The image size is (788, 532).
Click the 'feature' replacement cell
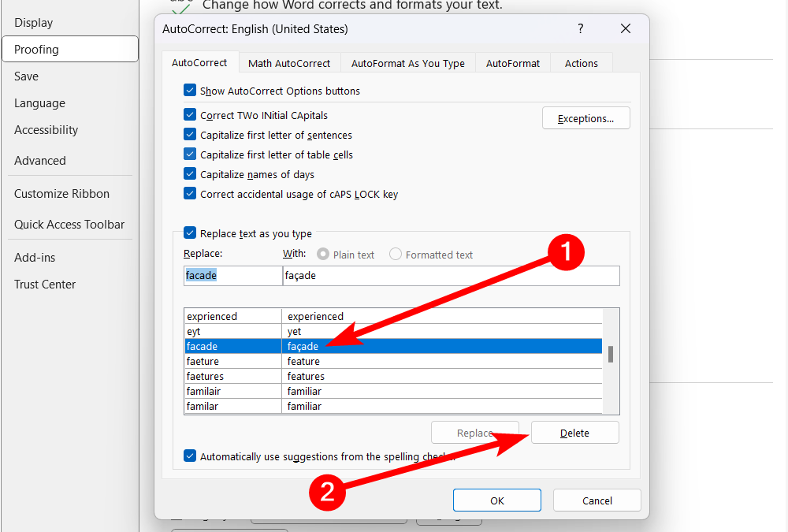click(x=442, y=361)
